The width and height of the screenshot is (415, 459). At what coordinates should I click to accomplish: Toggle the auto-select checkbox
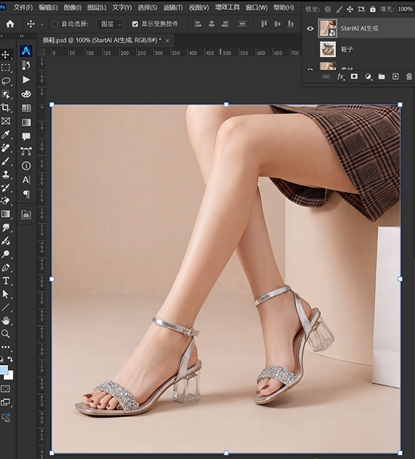tap(55, 24)
